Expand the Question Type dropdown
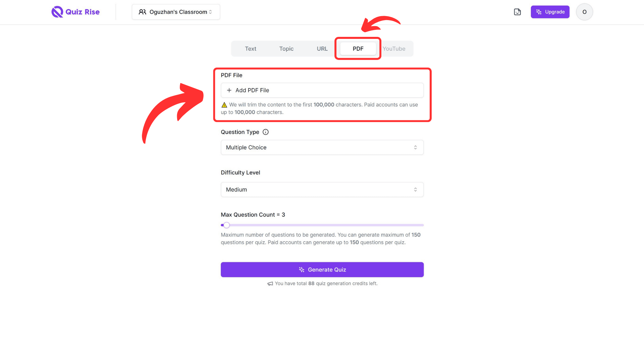Viewport: 644px width, 362px height. [322, 147]
